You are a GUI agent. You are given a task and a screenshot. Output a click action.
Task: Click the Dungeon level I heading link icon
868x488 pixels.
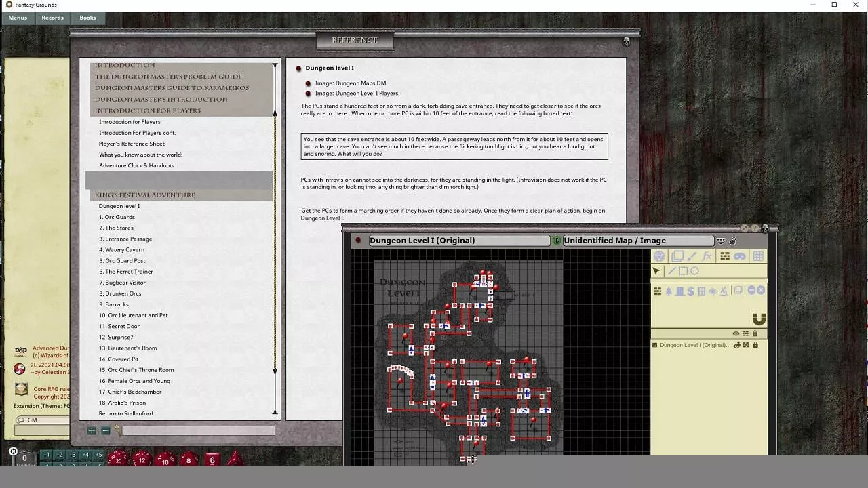pyautogui.click(x=298, y=68)
